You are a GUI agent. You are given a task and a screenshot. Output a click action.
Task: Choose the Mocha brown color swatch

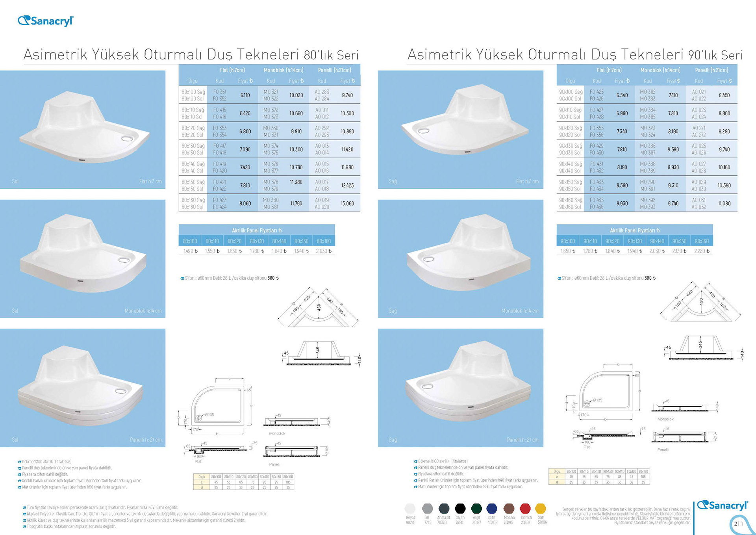[x=509, y=508]
